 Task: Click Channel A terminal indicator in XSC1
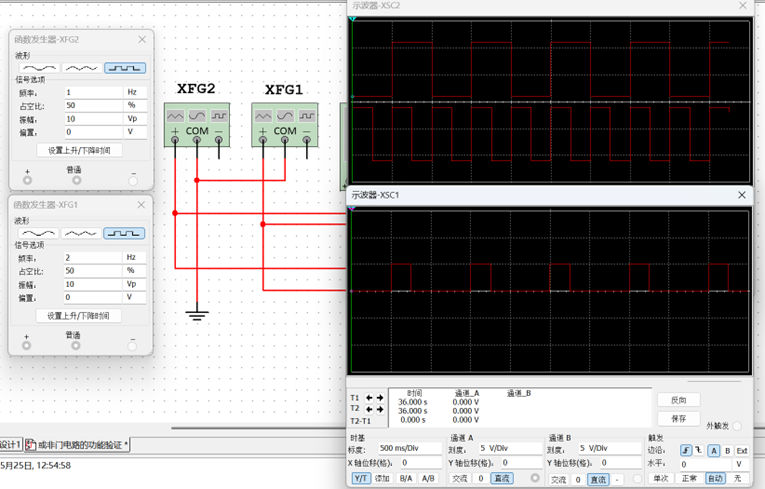click(535, 478)
